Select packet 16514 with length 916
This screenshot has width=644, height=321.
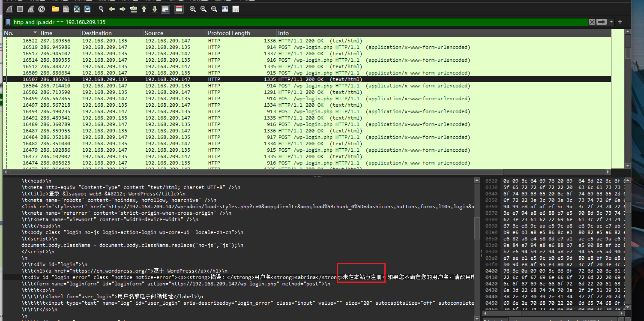[307, 60]
